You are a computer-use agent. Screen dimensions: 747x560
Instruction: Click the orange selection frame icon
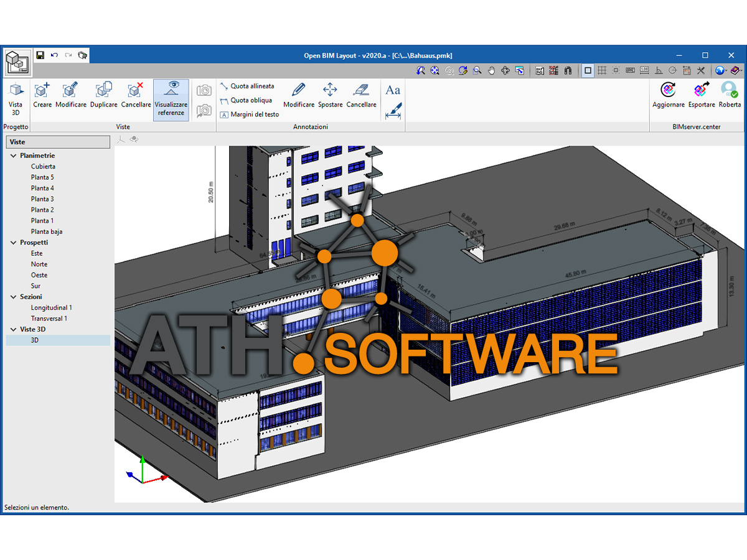click(x=687, y=71)
